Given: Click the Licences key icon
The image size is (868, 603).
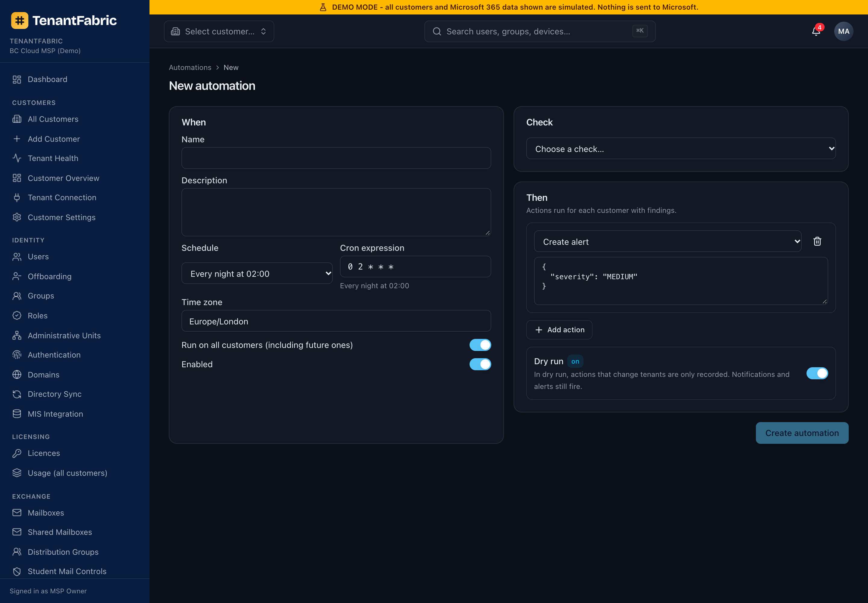Looking at the screenshot, I should 17,453.
